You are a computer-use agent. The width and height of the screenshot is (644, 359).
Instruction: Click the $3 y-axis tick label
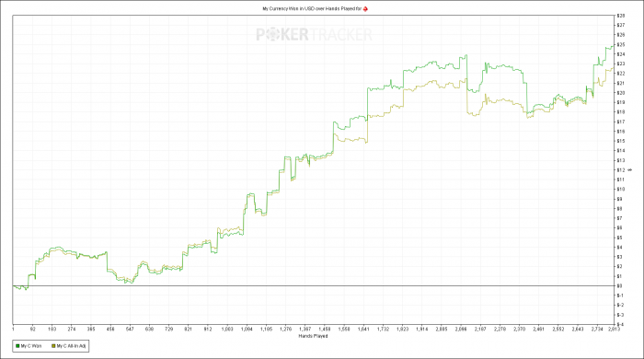(620, 257)
